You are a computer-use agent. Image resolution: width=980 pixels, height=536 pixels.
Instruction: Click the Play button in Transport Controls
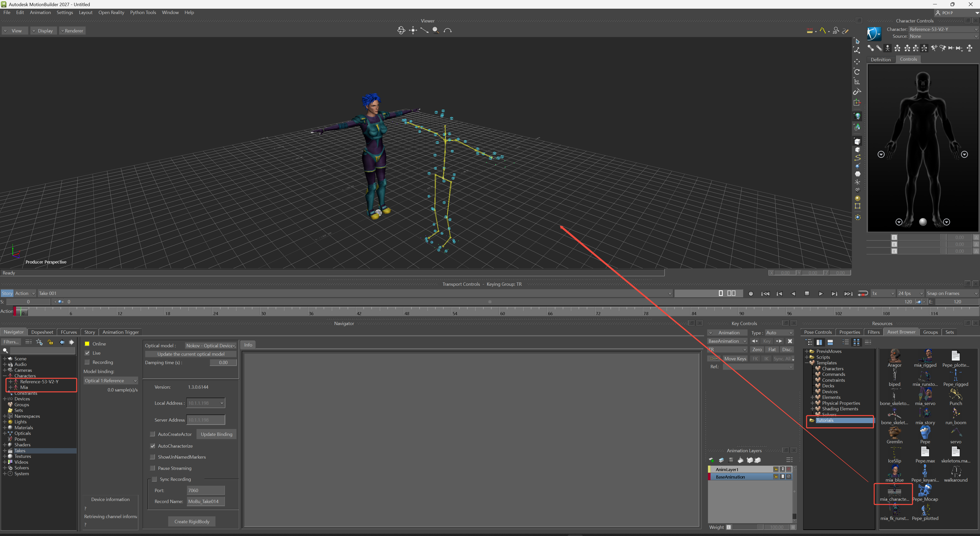point(820,293)
